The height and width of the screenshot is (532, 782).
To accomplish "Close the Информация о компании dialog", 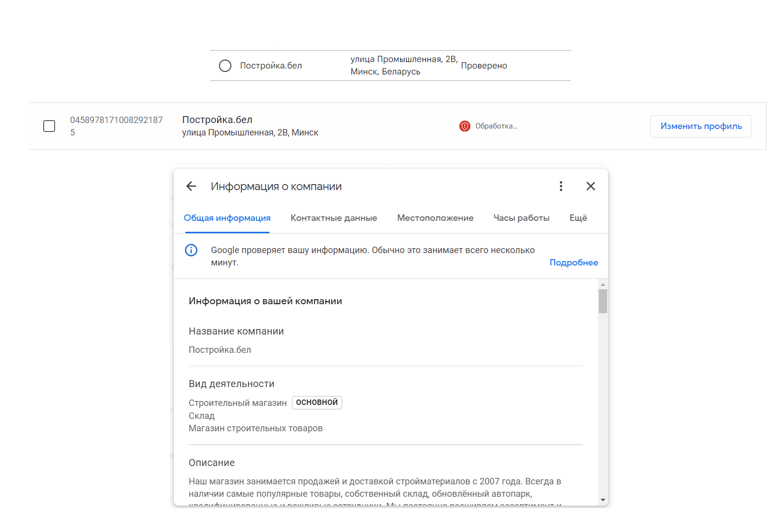I will [591, 186].
